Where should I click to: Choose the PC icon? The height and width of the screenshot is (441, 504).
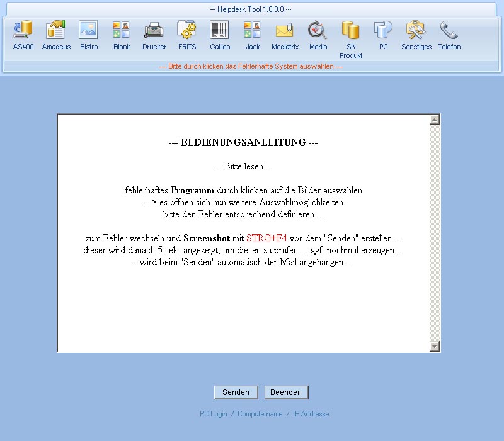point(383,30)
